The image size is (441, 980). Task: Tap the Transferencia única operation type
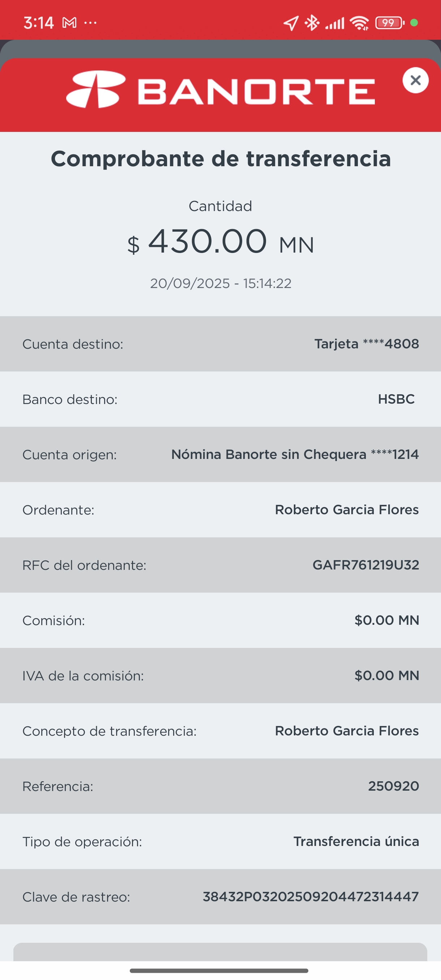[356, 841]
